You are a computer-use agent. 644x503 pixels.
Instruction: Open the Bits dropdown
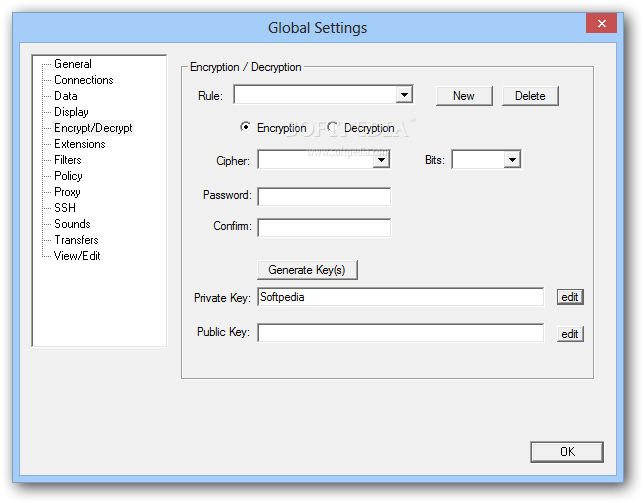[512, 160]
